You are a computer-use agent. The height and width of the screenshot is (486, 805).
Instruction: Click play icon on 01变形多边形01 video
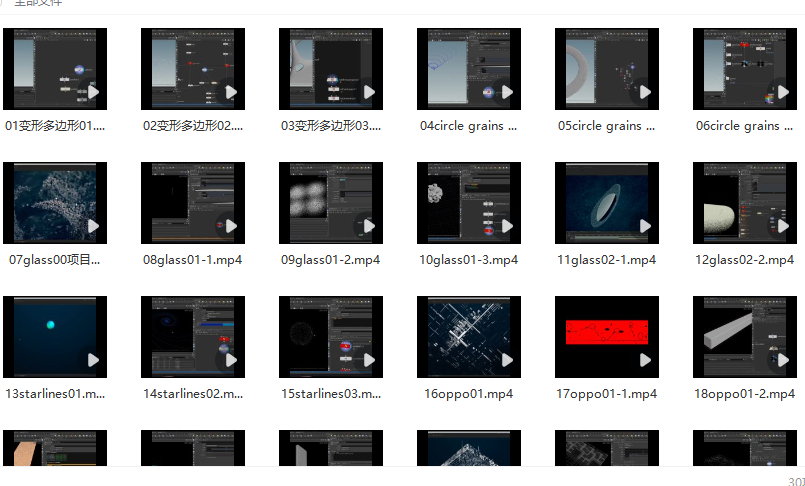(x=93, y=92)
